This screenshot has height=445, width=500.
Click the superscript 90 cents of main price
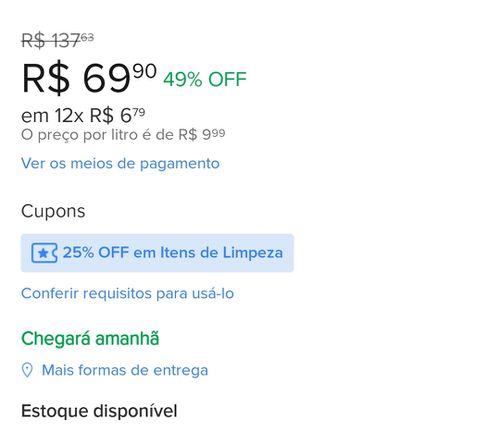[145, 71]
